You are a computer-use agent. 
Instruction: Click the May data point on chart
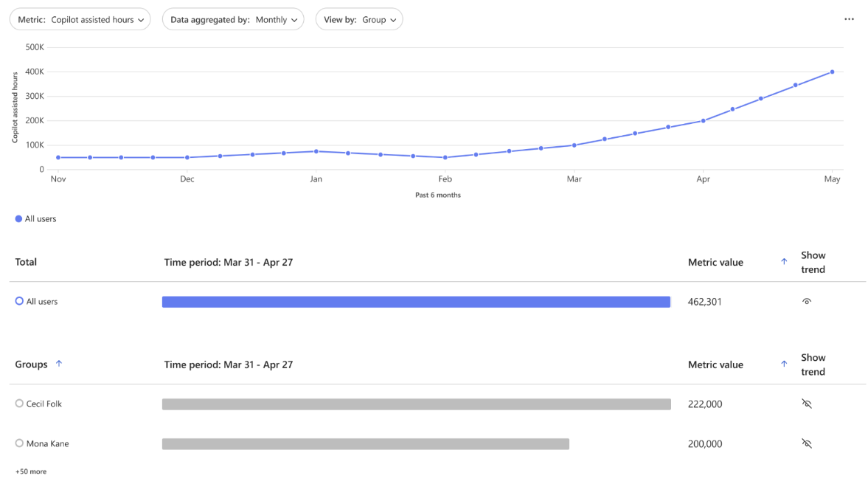pos(832,72)
